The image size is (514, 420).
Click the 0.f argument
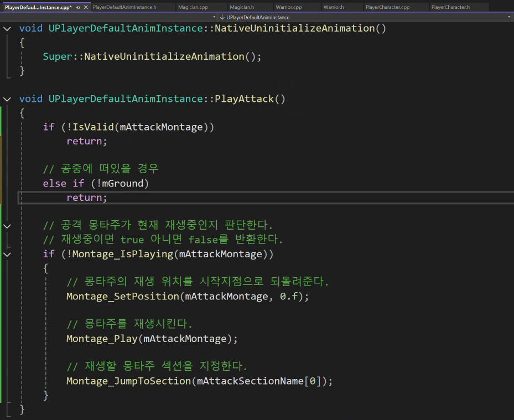click(x=289, y=297)
